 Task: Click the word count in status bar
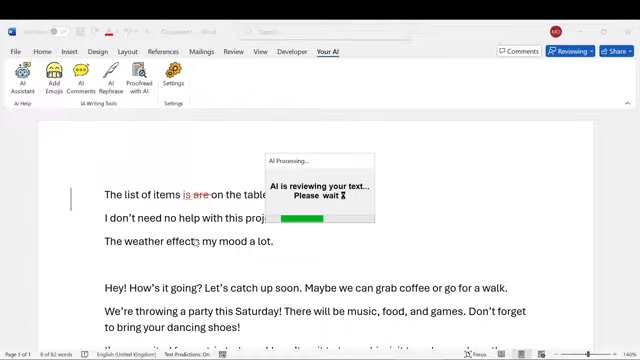click(56, 354)
